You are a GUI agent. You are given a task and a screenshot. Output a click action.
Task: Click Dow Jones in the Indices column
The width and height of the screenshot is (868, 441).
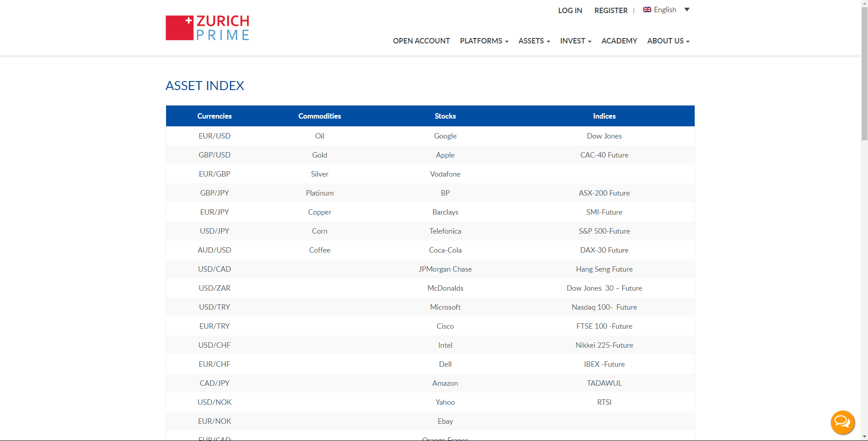pos(604,136)
